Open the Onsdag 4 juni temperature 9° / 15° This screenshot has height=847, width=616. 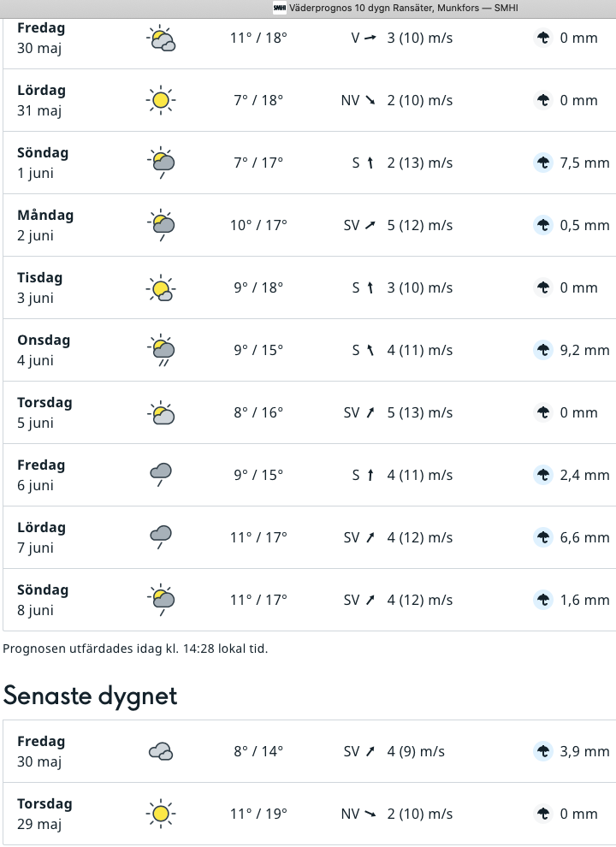click(258, 350)
